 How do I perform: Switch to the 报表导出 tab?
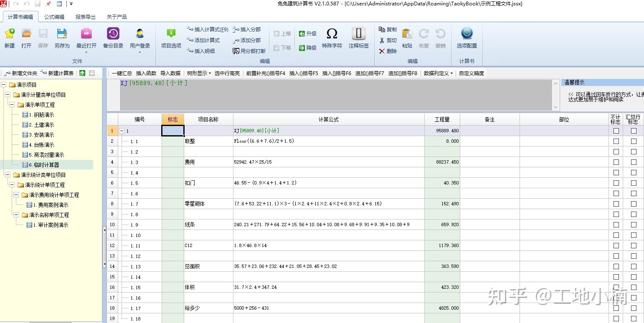point(86,17)
